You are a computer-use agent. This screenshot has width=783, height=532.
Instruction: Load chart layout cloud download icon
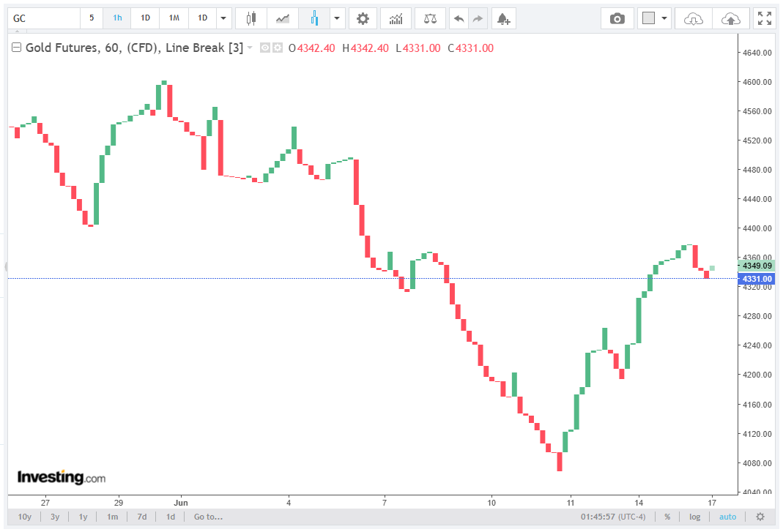pos(693,19)
